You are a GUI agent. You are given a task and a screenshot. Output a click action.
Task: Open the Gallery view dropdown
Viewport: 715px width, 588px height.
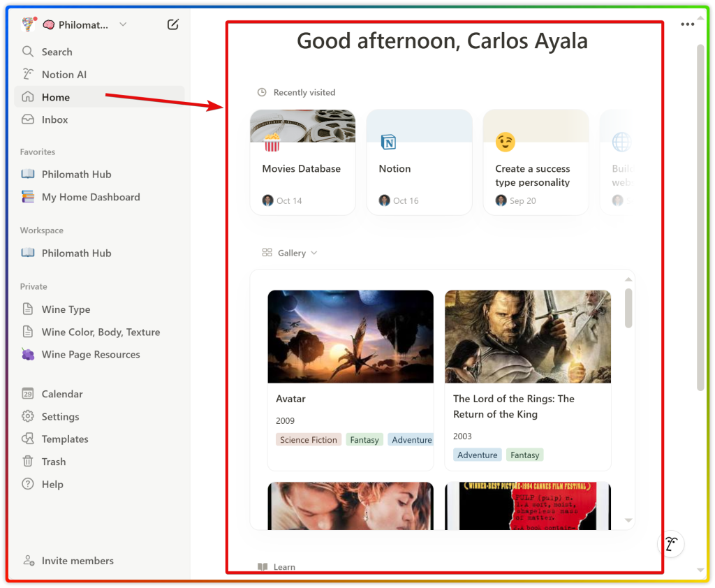(x=290, y=253)
